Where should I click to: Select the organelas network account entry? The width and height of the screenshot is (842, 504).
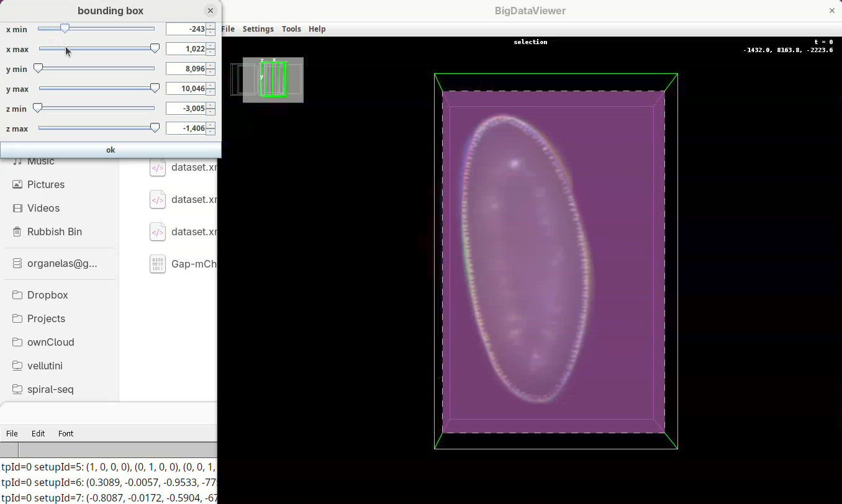click(x=61, y=263)
